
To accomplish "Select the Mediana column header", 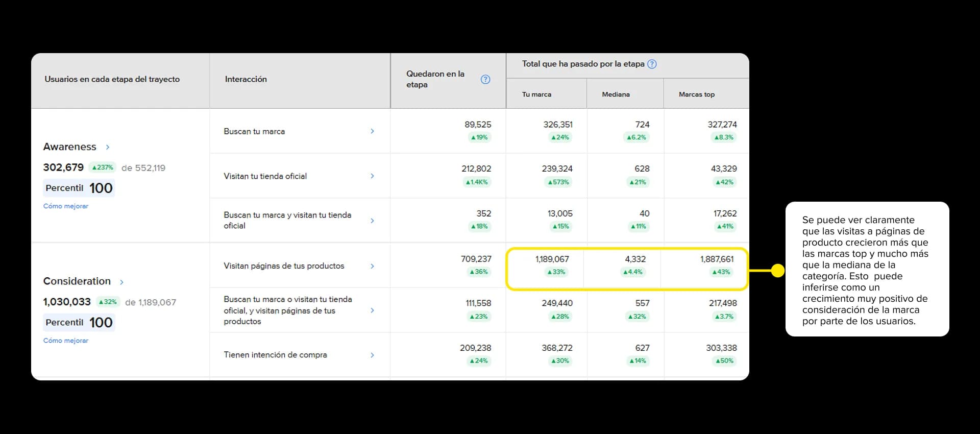I will pos(616,94).
